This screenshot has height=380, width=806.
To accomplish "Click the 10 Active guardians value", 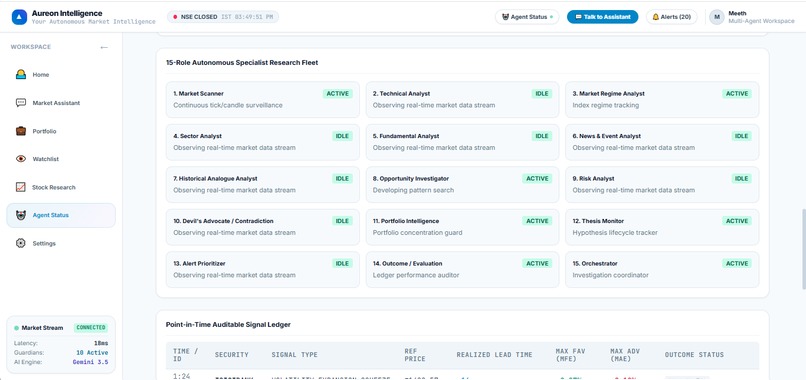I will coord(92,353).
